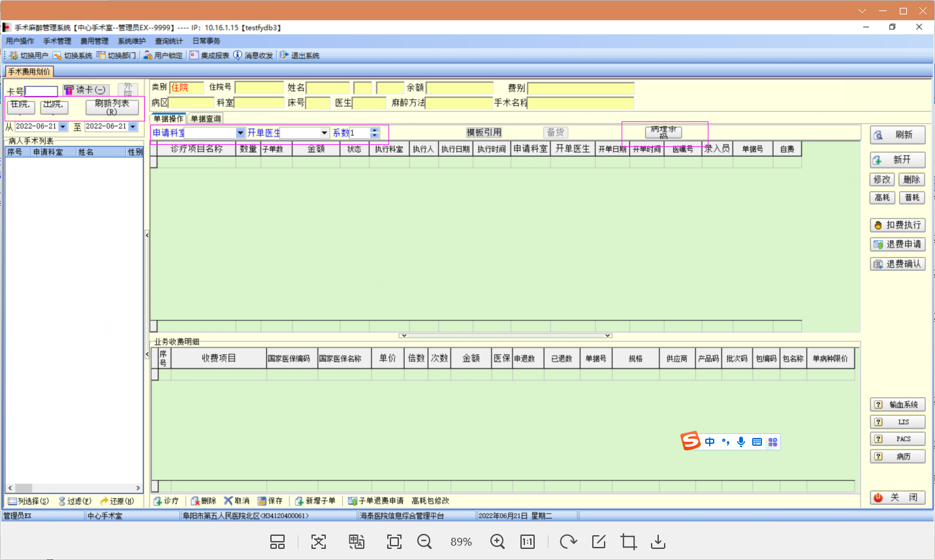Click the 切换系统 toolbar icon

coord(72,55)
